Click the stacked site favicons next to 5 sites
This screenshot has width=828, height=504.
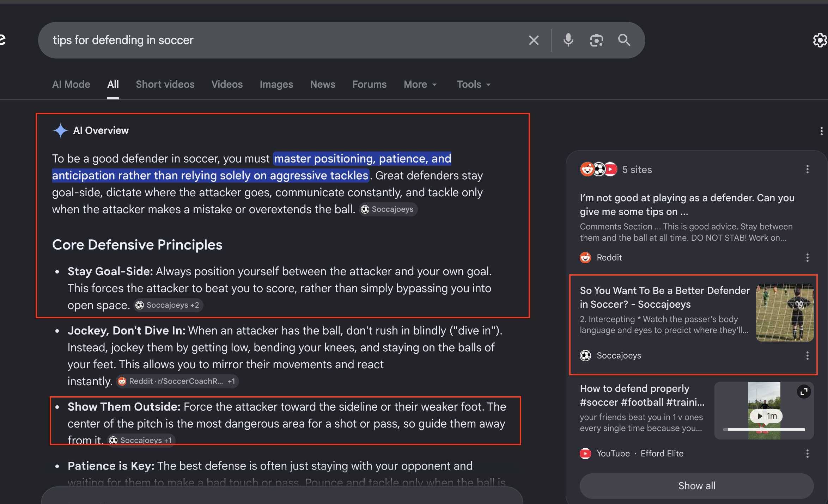[x=599, y=170]
